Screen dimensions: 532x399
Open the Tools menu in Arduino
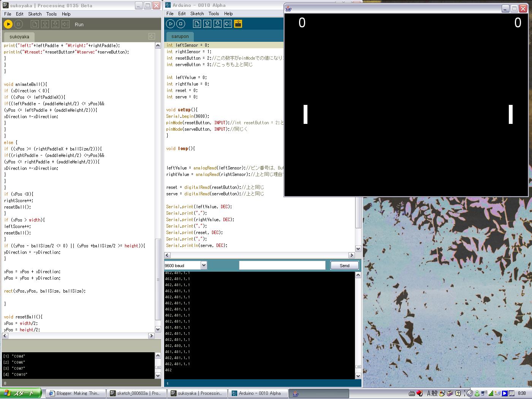tap(214, 14)
